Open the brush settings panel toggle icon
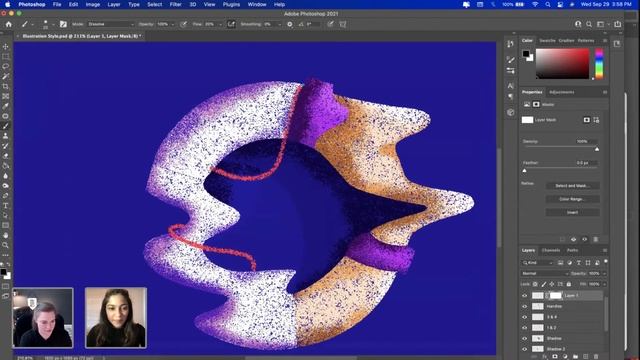This screenshot has width=640, height=360. click(x=63, y=24)
